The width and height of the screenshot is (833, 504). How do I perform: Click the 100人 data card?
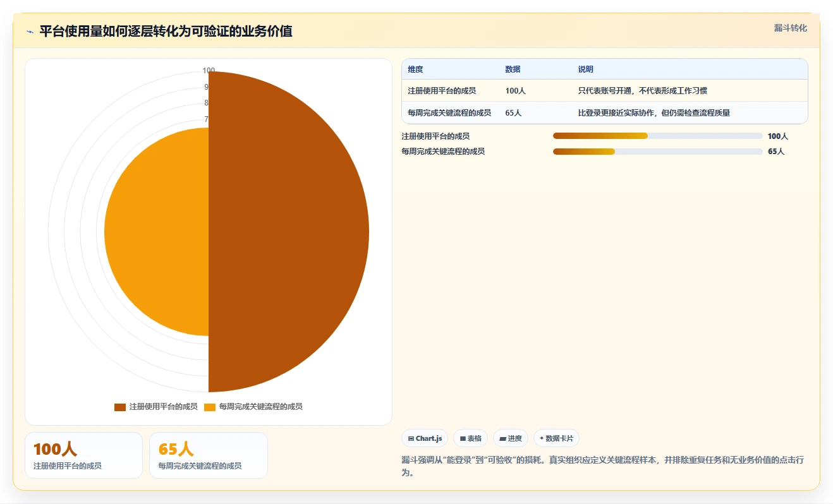pos(83,455)
